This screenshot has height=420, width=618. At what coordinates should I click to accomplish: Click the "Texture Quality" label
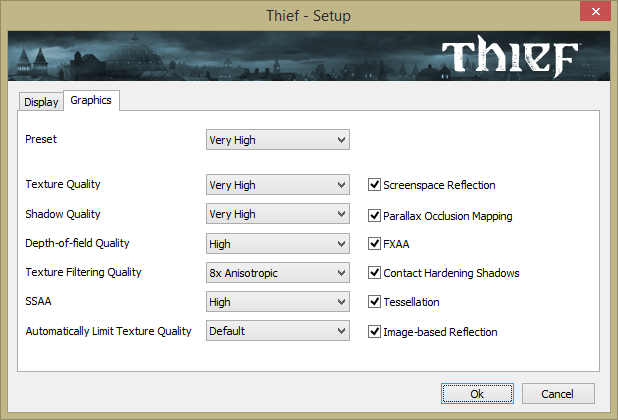[x=63, y=184]
